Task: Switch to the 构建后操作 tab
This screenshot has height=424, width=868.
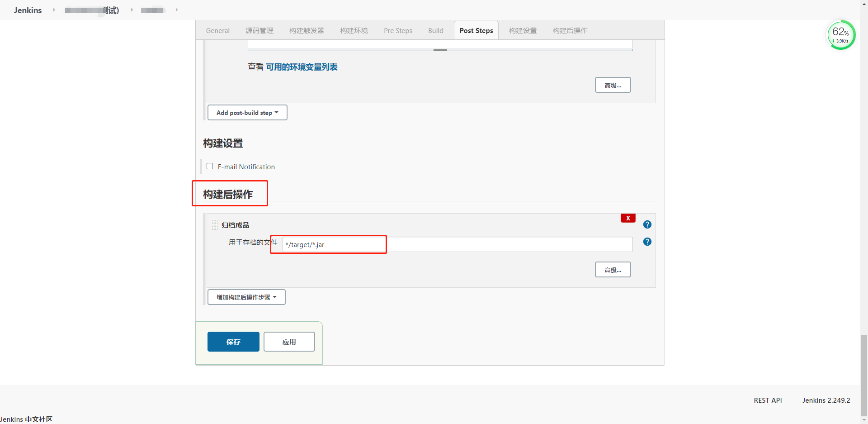Action: (570, 31)
